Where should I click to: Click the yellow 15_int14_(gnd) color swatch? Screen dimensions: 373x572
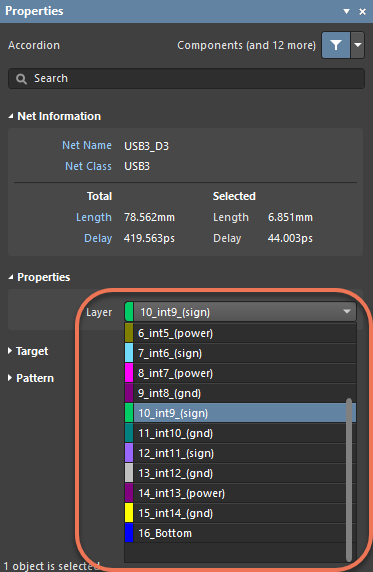(129, 513)
